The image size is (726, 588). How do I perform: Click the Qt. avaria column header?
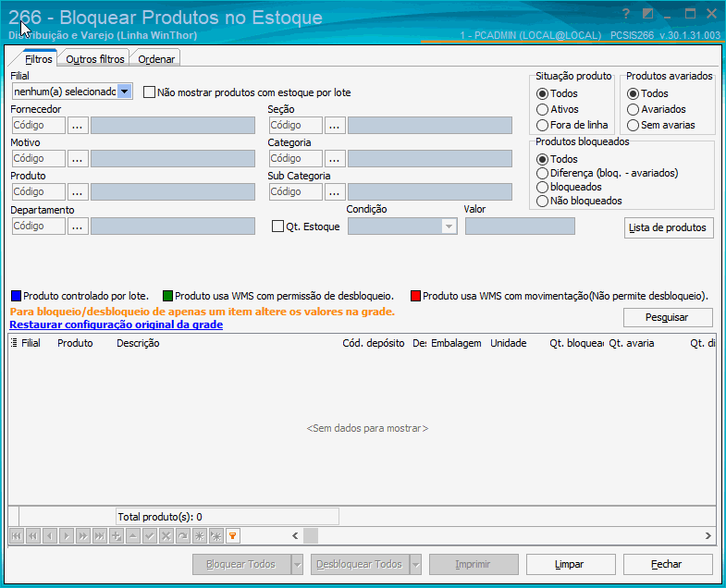click(x=632, y=343)
